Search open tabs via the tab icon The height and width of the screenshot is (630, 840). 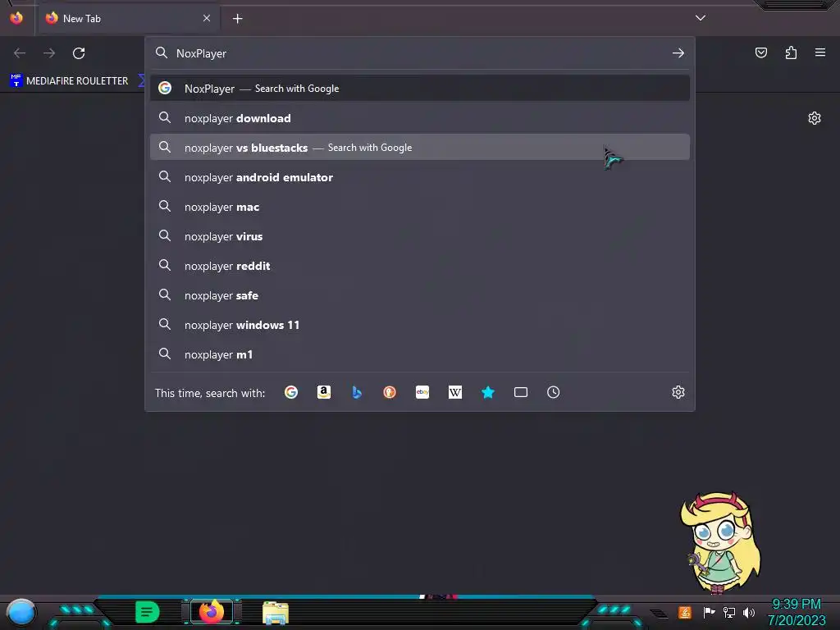(521, 392)
